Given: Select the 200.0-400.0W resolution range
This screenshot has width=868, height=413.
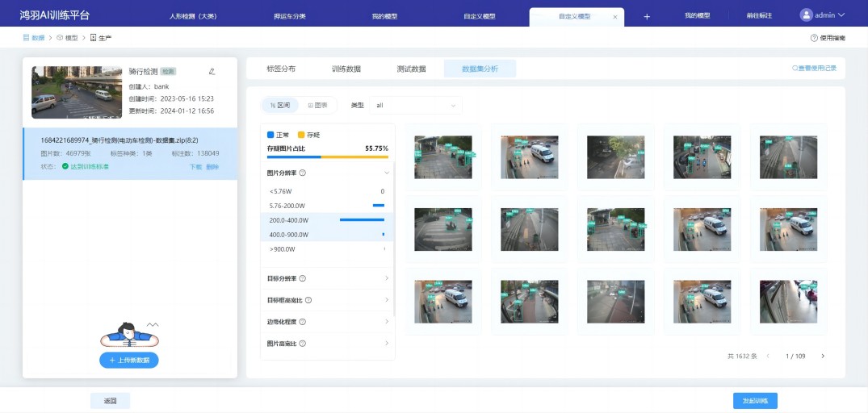Looking at the screenshot, I should [326, 220].
